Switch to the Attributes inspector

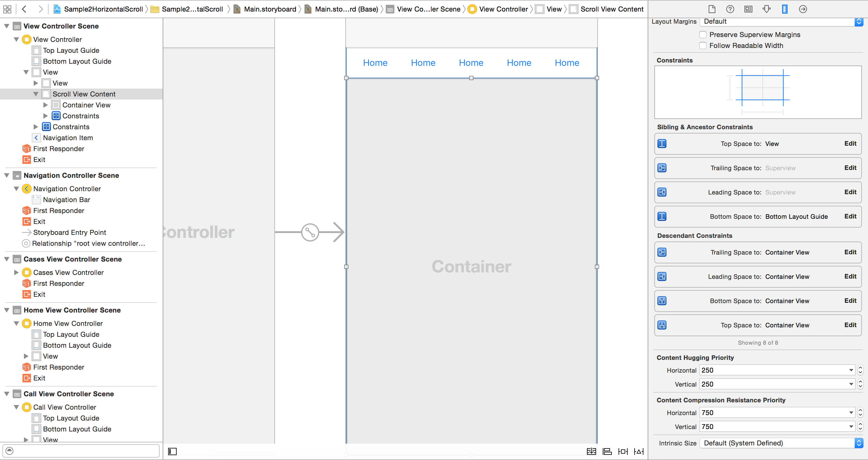click(x=766, y=9)
